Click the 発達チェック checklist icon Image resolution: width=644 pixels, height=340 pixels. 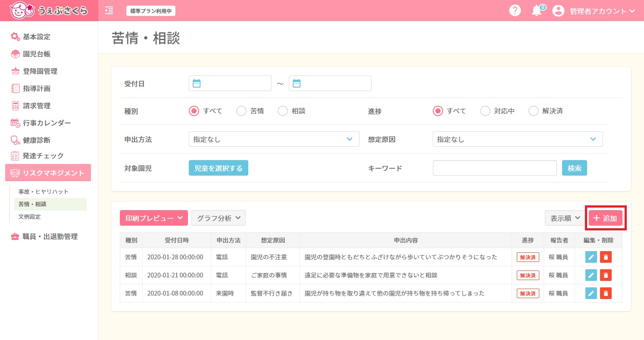pos(15,156)
